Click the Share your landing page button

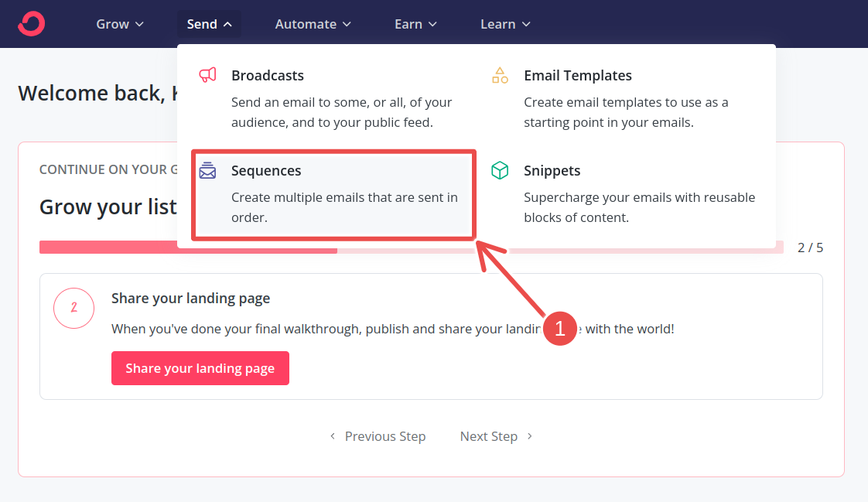click(x=200, y=368)
